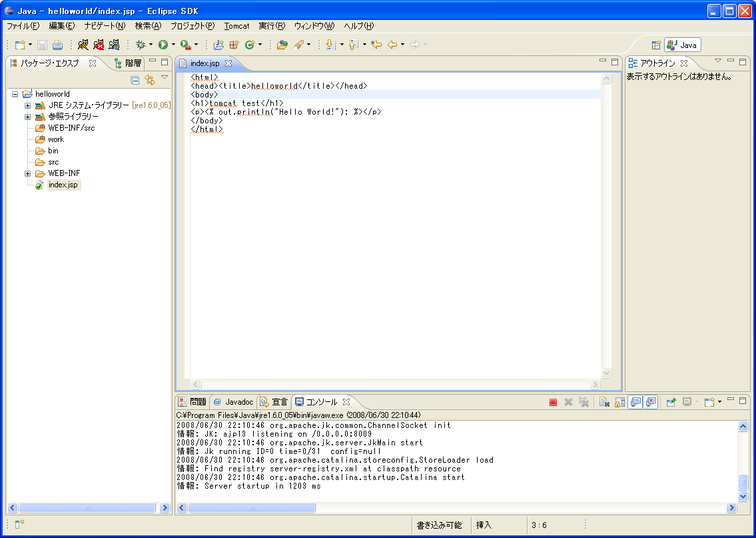Click the External Tools run icon
The height and width of the screenshot is (538, 756).
coord(186,45)
